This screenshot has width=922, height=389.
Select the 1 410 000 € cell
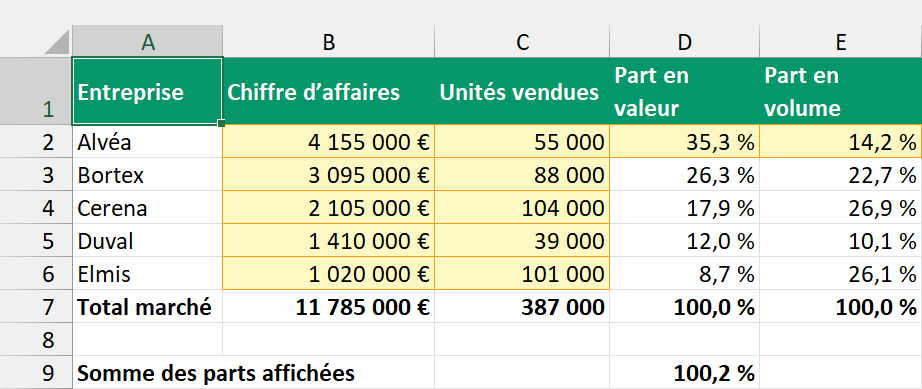pos(329,240)
